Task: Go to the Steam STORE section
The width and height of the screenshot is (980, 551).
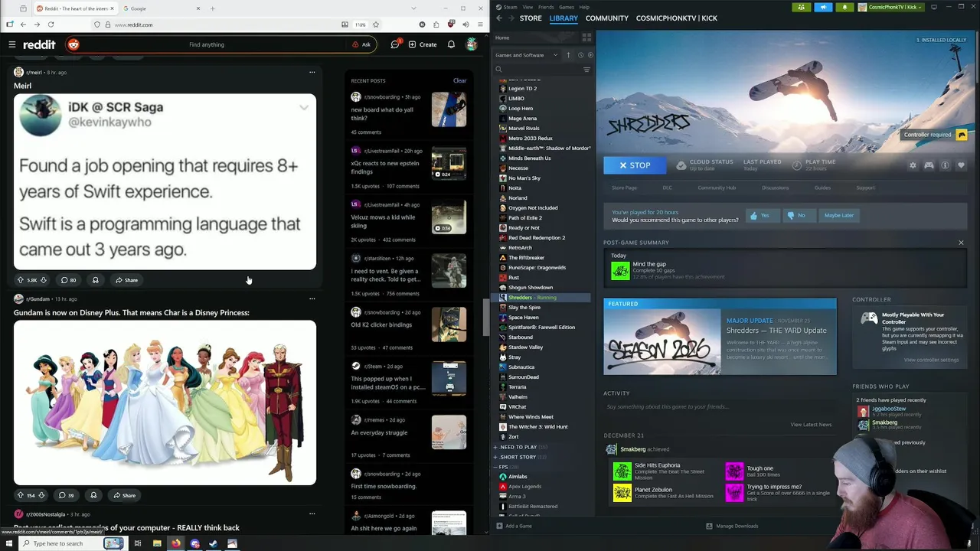Action: coord(531,18)
